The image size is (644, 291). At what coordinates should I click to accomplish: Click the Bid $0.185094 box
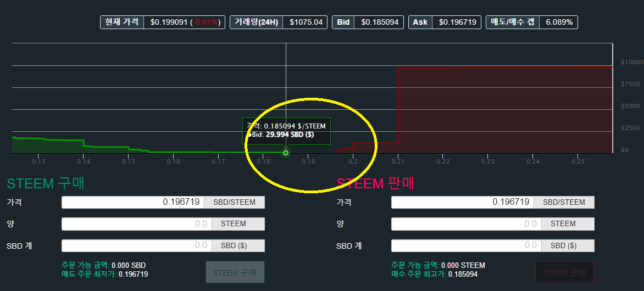point(368,22)
